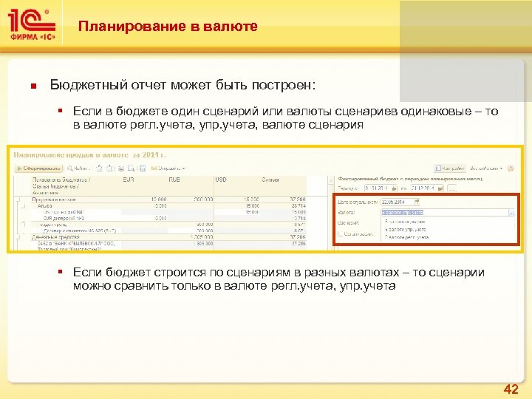
Task: Click the USD column header
Action: 220,180
